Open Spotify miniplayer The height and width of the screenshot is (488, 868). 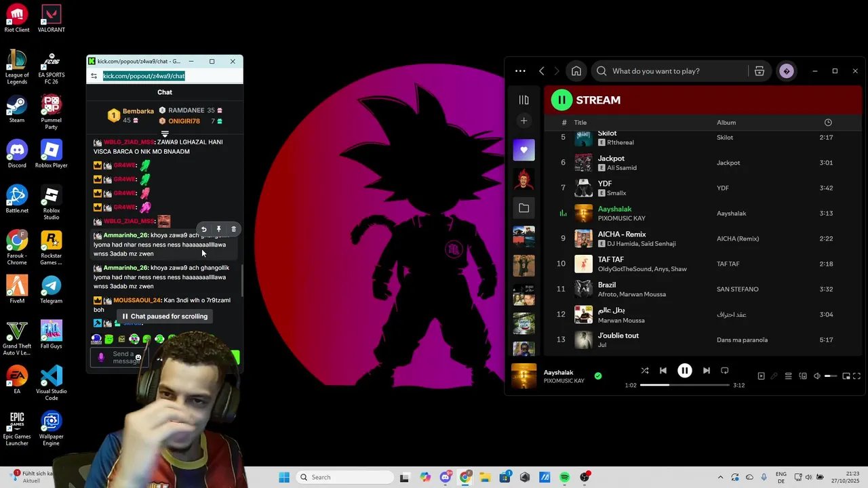tap(846, 376)
